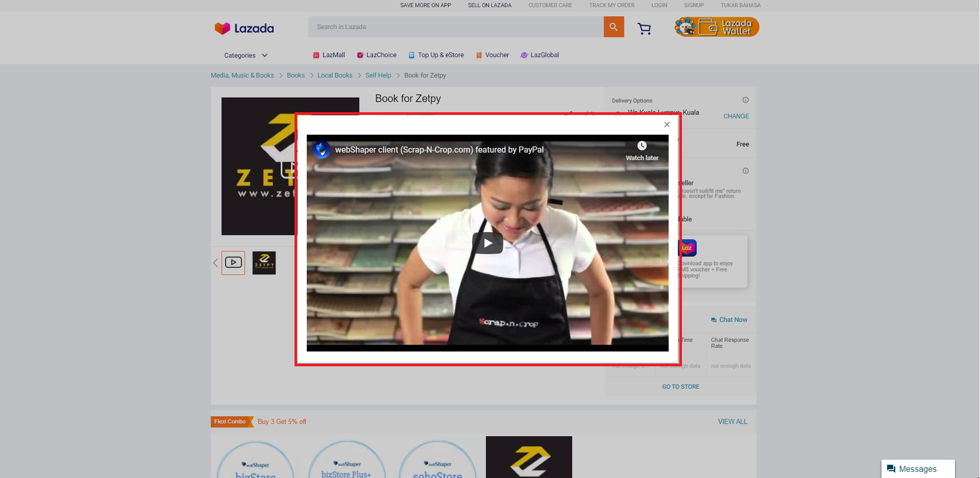Click TUKAR BAHASA language switch
Image resolution: width=980 pixels, height=478 pixels.
[x=741, y=5]
